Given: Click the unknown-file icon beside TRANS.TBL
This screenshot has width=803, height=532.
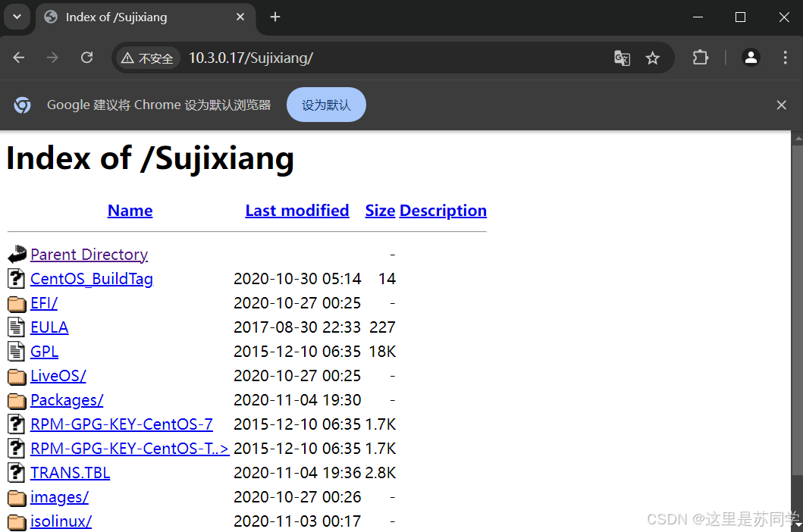Looking at the screenshot, I should 17,472.
